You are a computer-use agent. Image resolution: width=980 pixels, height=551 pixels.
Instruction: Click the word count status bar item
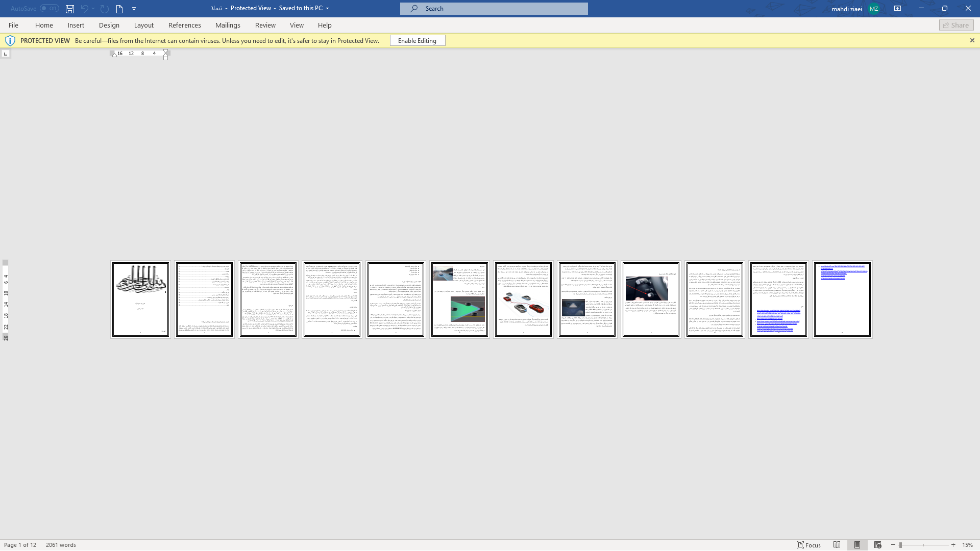(x=61, y=545)
